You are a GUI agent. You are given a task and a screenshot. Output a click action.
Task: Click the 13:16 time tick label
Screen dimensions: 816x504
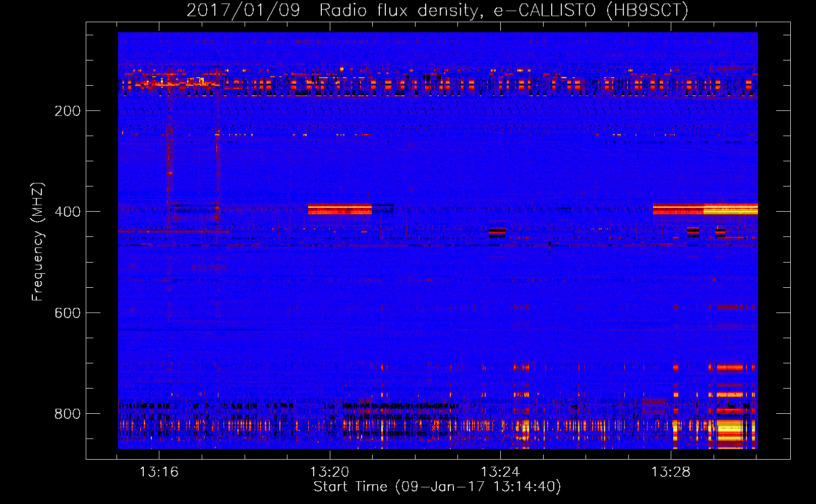coord(159,472)
